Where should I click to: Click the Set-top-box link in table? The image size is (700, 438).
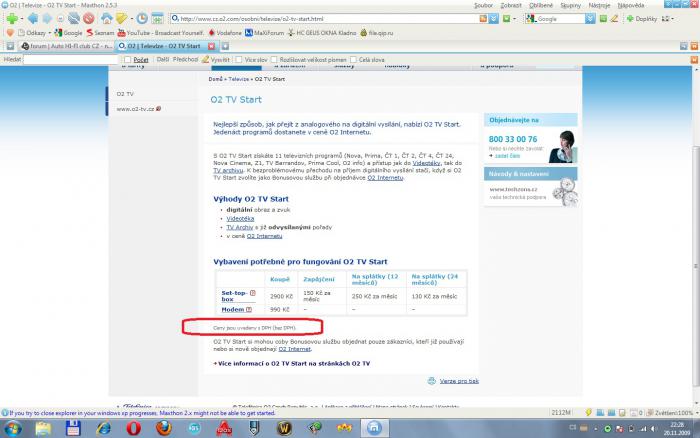[234, 296]
